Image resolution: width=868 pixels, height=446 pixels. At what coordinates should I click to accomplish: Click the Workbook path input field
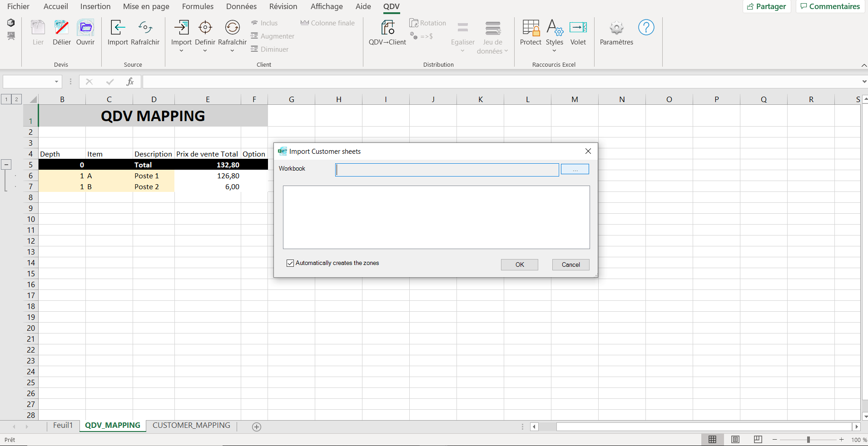click(x=447, y=170)
